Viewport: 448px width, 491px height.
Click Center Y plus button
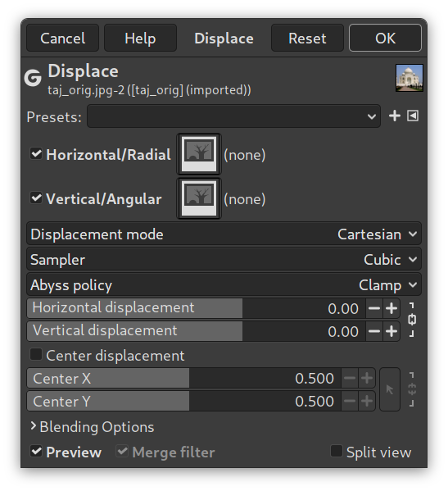(367, 401)
